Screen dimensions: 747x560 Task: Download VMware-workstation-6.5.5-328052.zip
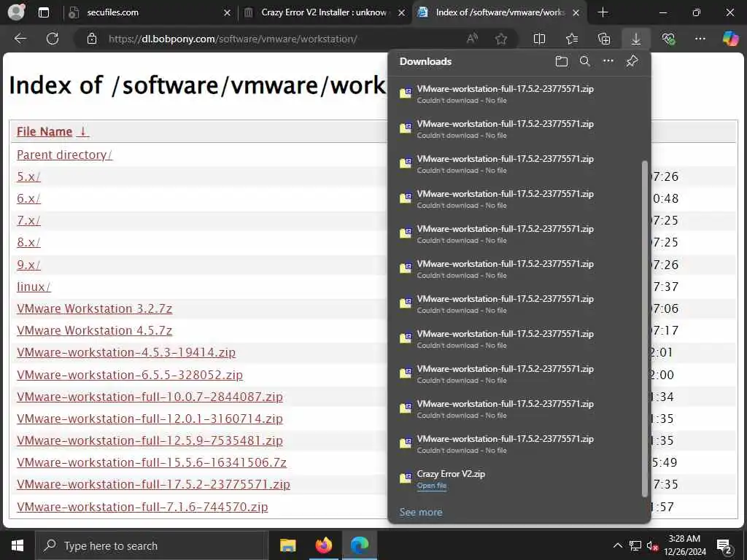130,375
